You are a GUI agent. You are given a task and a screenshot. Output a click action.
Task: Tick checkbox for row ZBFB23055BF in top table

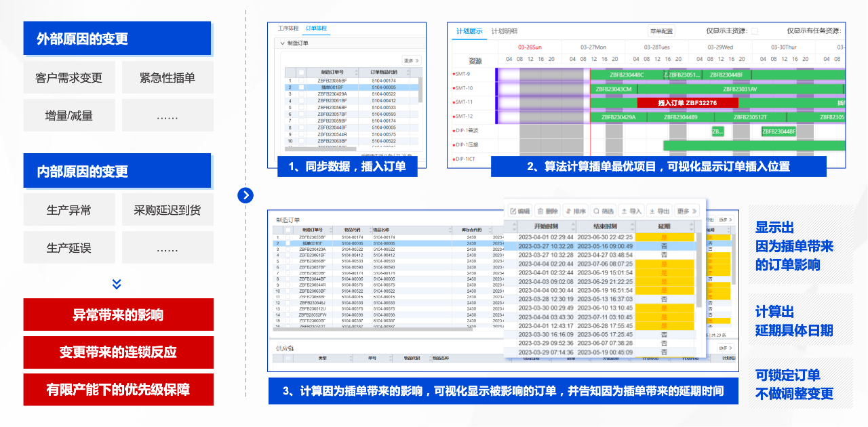tap(301, 81)
